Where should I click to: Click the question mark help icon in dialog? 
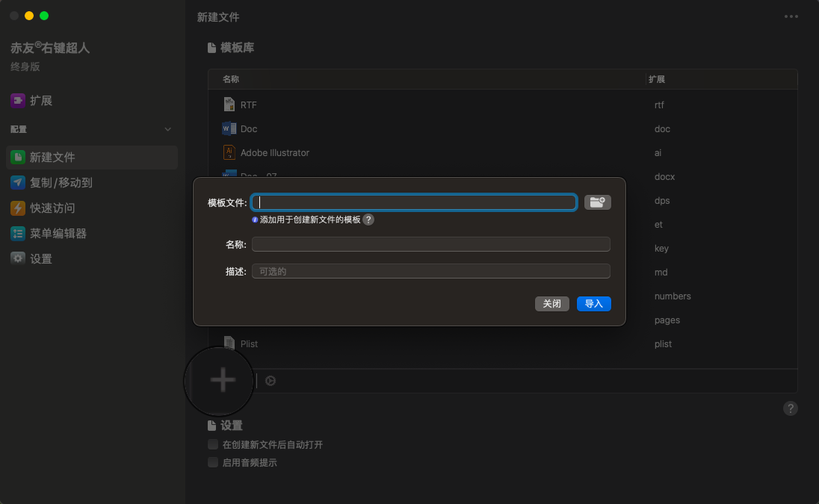368,220
